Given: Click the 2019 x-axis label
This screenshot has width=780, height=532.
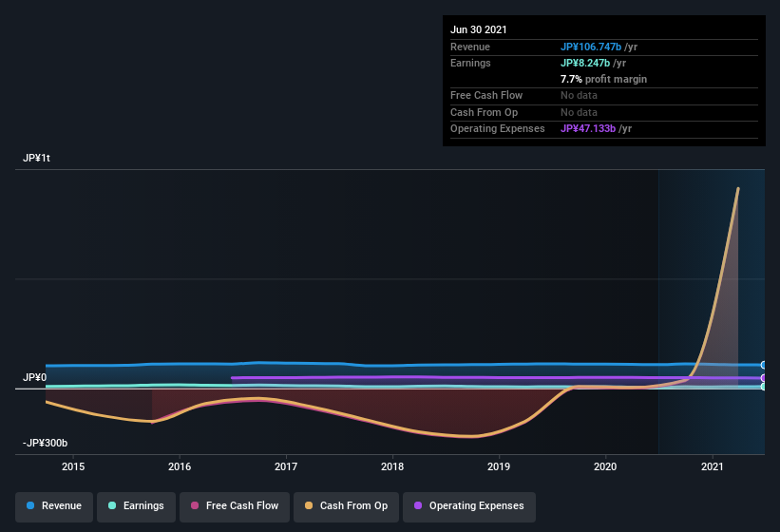Looking at the screenshot, I should 499,466.
